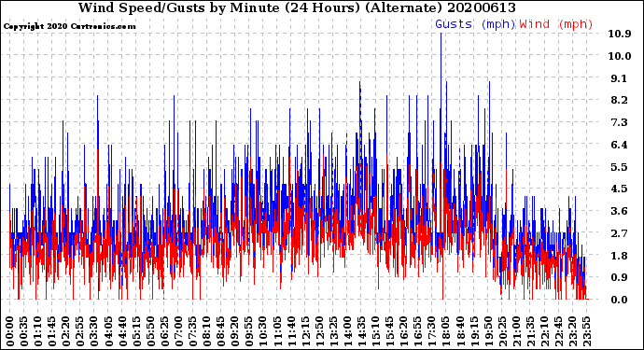
Task: Click the 04:40 time label on x-axis
Action: pyautogui.click(x=122, y=331)
